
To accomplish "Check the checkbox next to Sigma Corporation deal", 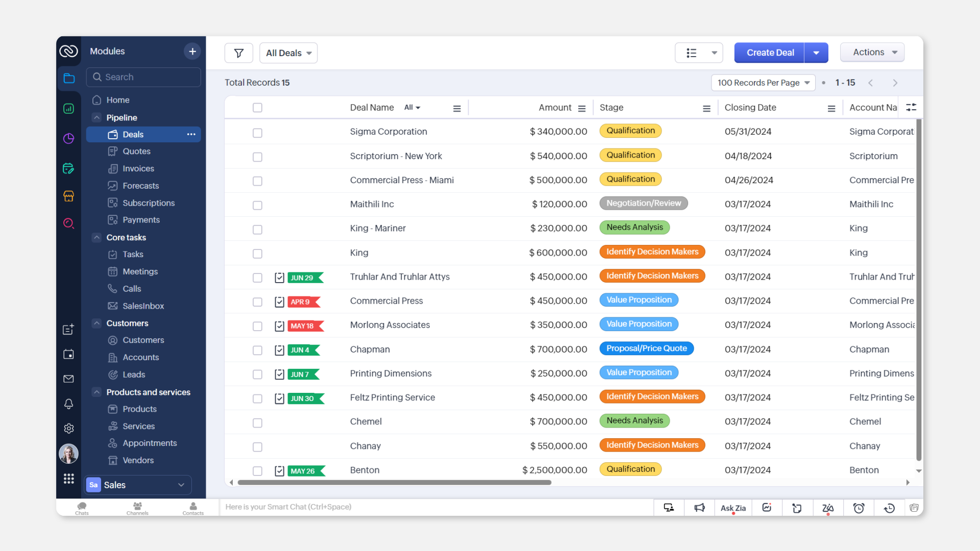I will click(257, 133).
